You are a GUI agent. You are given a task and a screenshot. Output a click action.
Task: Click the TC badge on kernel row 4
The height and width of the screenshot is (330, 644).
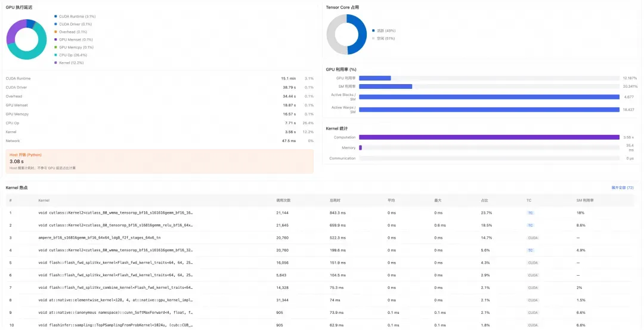point(530,250)
